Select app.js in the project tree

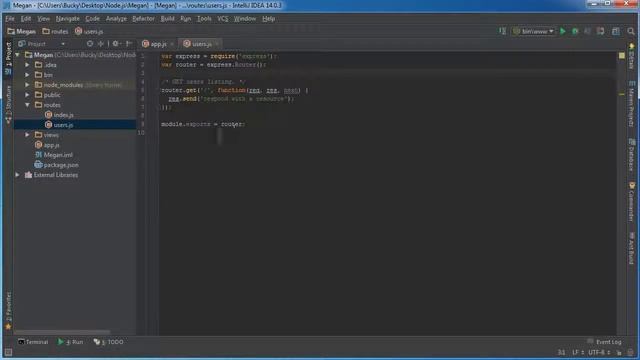[x=47, y=145]
